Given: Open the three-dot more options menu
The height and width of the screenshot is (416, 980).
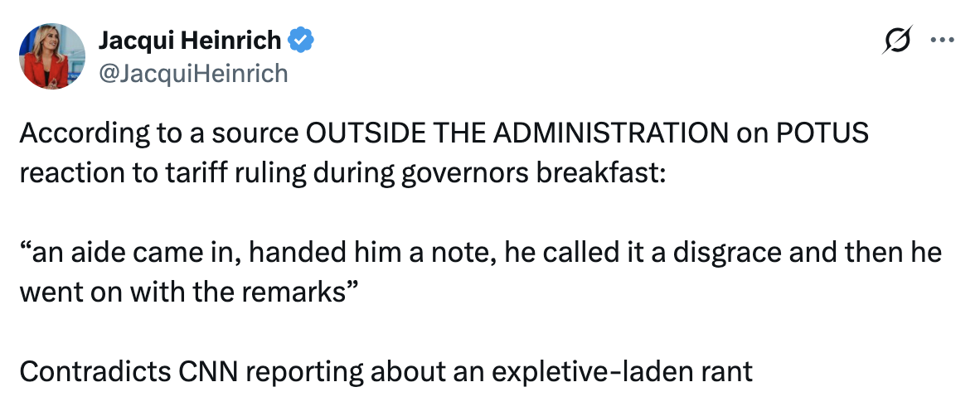Looking at the screenshot, I should point(943,40).
